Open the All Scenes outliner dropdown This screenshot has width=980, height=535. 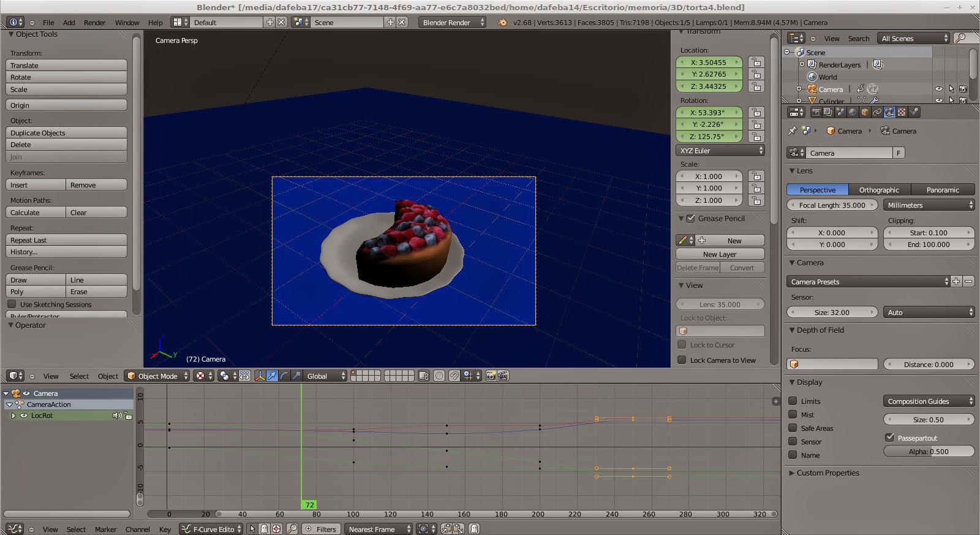coord(913,38)
